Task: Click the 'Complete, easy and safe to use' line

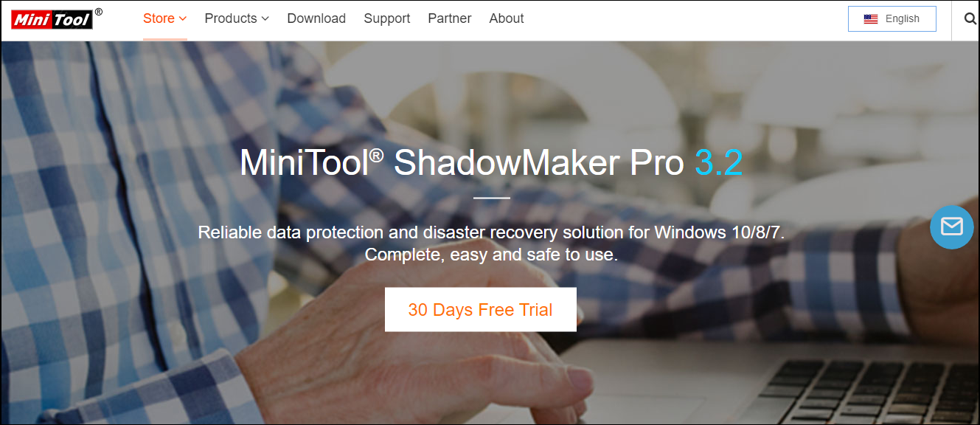Action: pyautogui.click(x=491, y=255)
